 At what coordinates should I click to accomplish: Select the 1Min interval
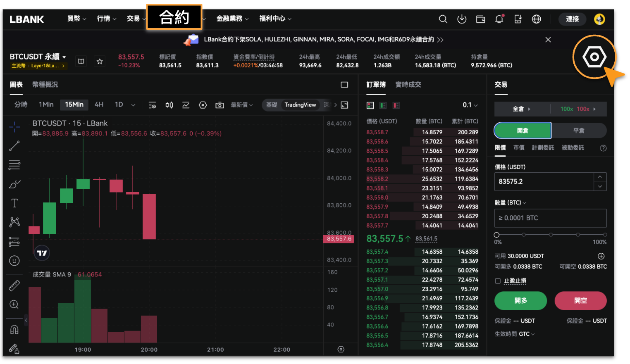(x=46, y=105)
